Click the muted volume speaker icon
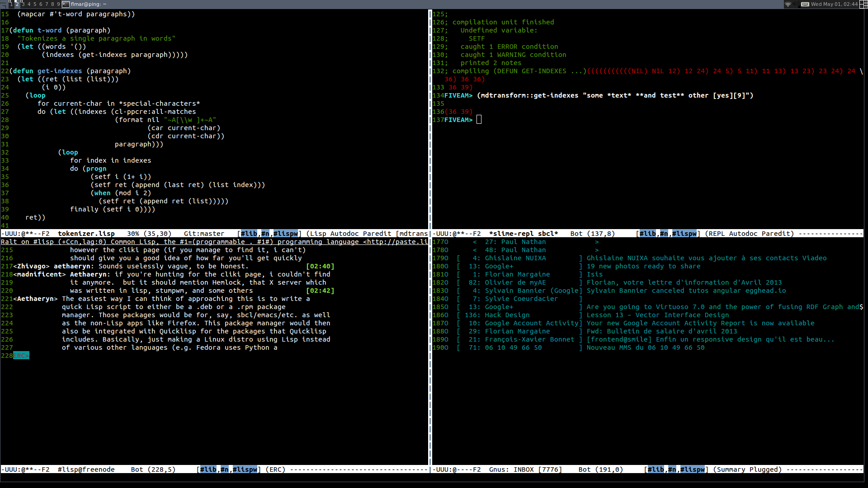868x488 pixels. tap(796, 4)
